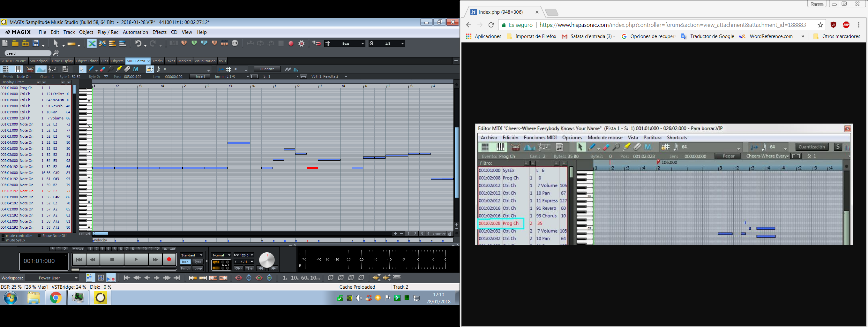Image resolution: width=868 pixels, height=327 pixels.
Task: Click the 10s zoom level icon
Action: click(295, 278)
